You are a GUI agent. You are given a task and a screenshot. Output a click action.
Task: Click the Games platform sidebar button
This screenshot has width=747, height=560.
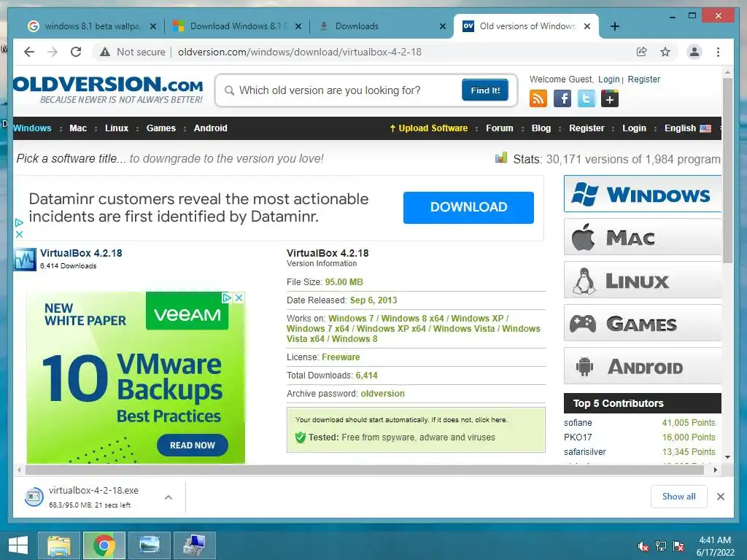643,323
